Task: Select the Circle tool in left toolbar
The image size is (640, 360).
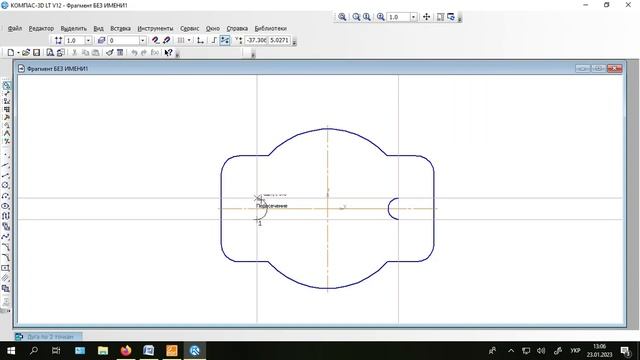Action: [x=6, y=185]
